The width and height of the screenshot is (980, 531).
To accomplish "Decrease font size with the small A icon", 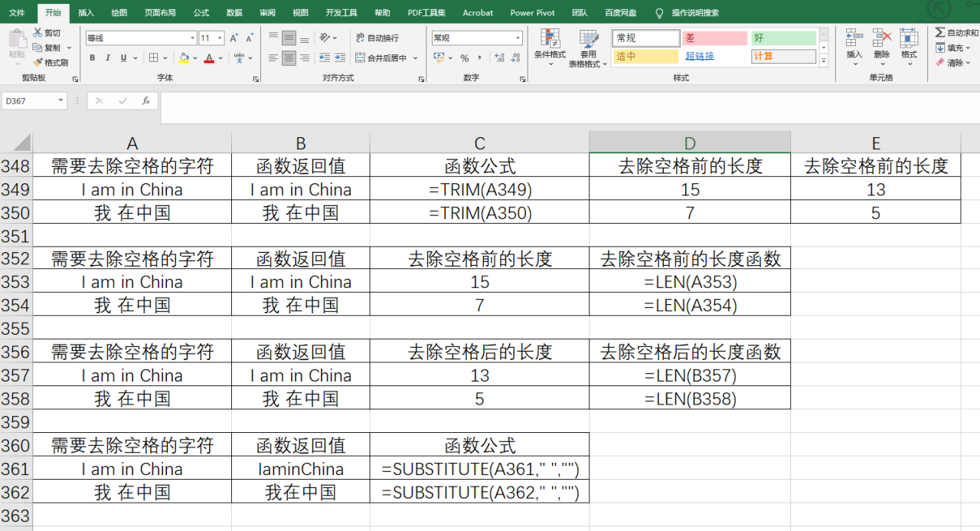I will pyautogui.click(x=250, y=38).
